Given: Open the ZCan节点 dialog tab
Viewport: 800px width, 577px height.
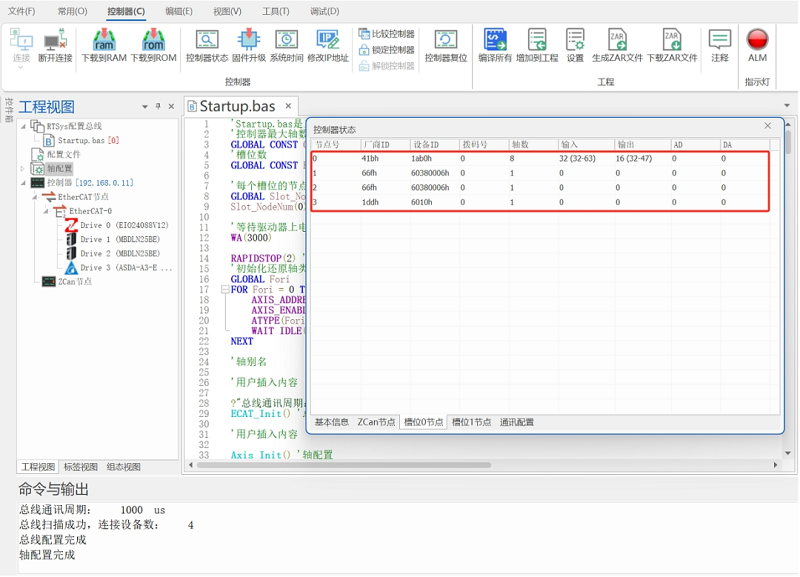Looking at the screenshot, I should tap(376, 422).
